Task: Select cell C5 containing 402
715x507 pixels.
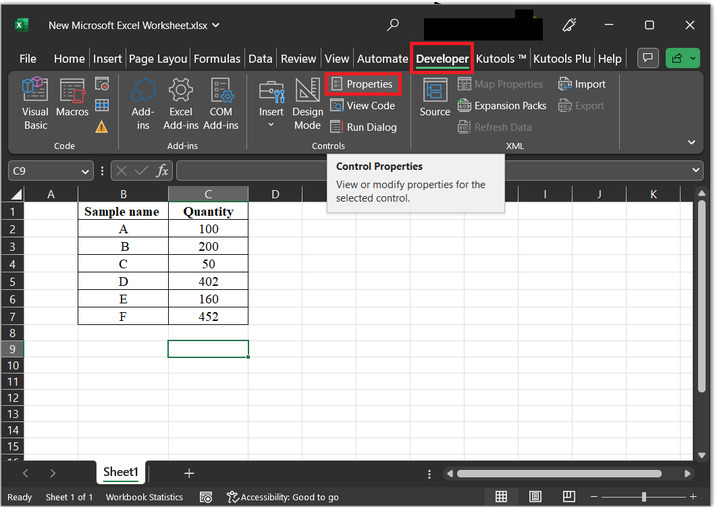Action: click(x=208, y=282)
